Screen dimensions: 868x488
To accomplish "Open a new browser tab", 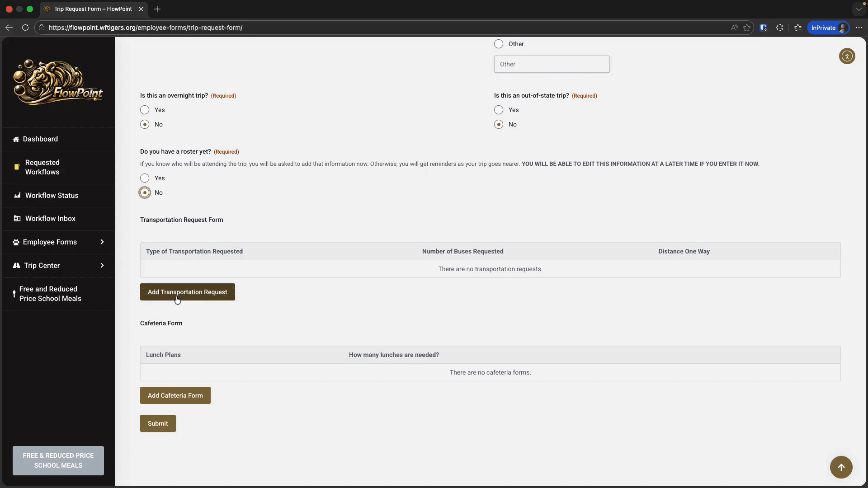I will tap(157, 9).
